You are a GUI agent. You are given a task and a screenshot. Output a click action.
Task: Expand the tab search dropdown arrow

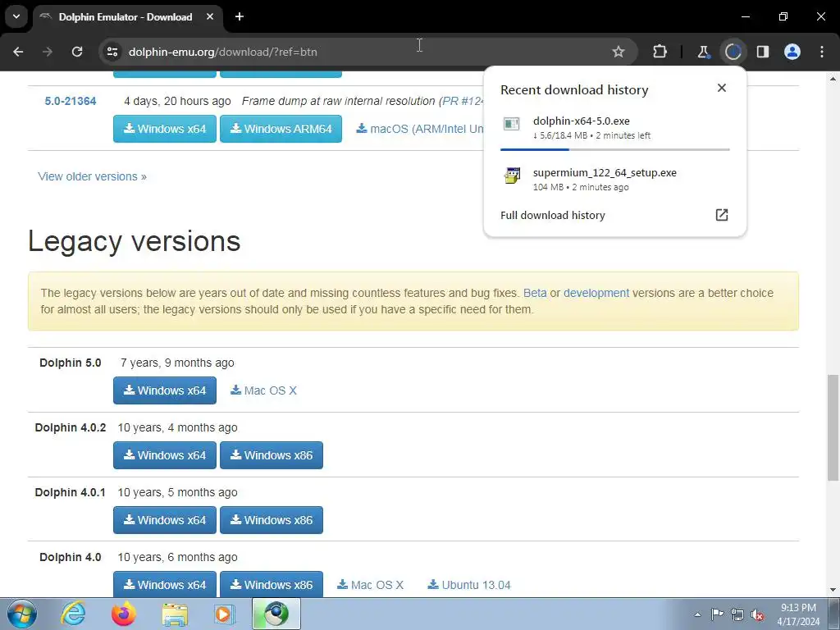click(16, 16)
